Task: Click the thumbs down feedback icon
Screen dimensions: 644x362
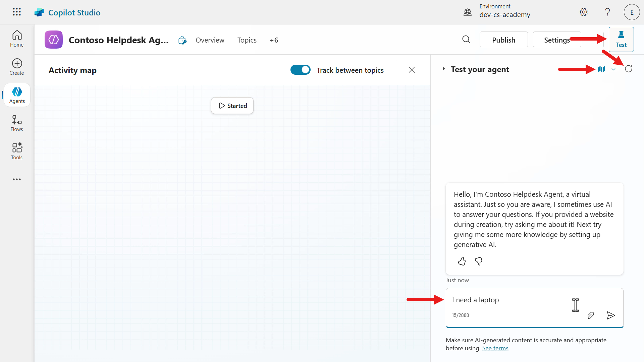Action: click(x=479, y=261)
